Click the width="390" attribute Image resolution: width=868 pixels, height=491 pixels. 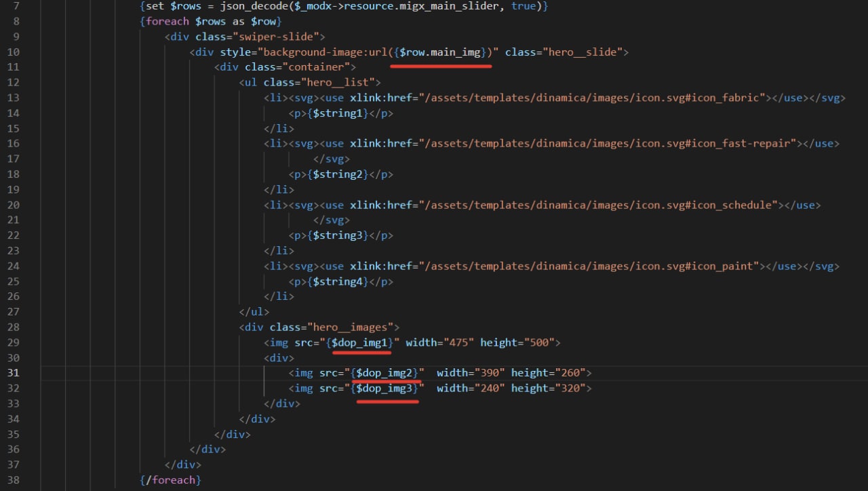coord(471,373)
